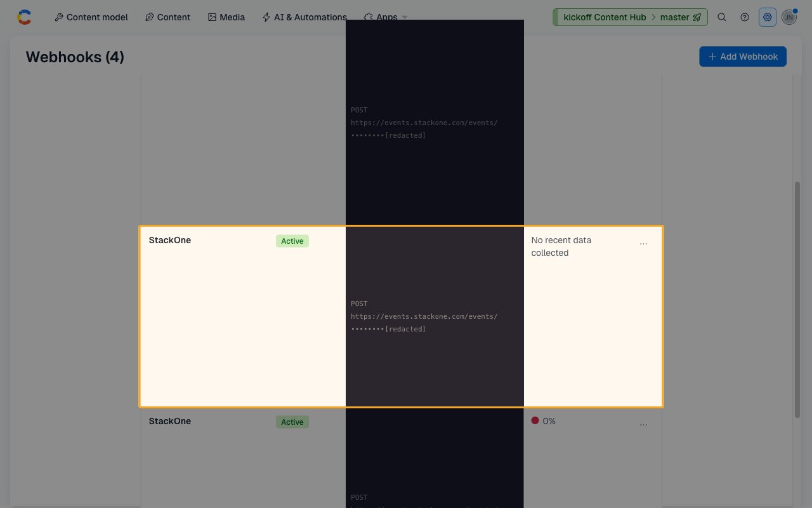Open the JN user avatar menu
This screenshot has height=508, width=812.
789,17
